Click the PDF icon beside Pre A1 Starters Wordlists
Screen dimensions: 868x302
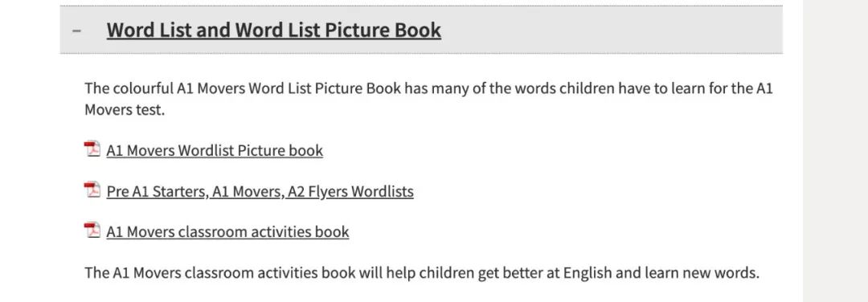pyautogui.click(x=92, y=190)
